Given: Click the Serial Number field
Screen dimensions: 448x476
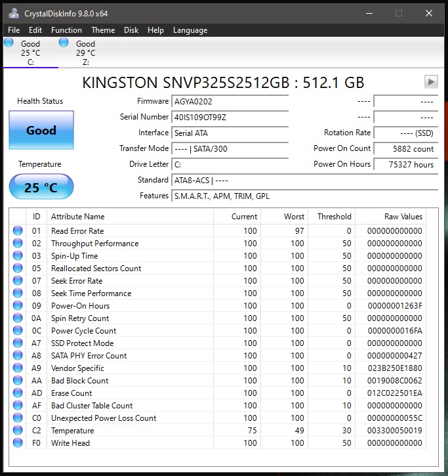Looking at the screenshot, I should [230, 117].
